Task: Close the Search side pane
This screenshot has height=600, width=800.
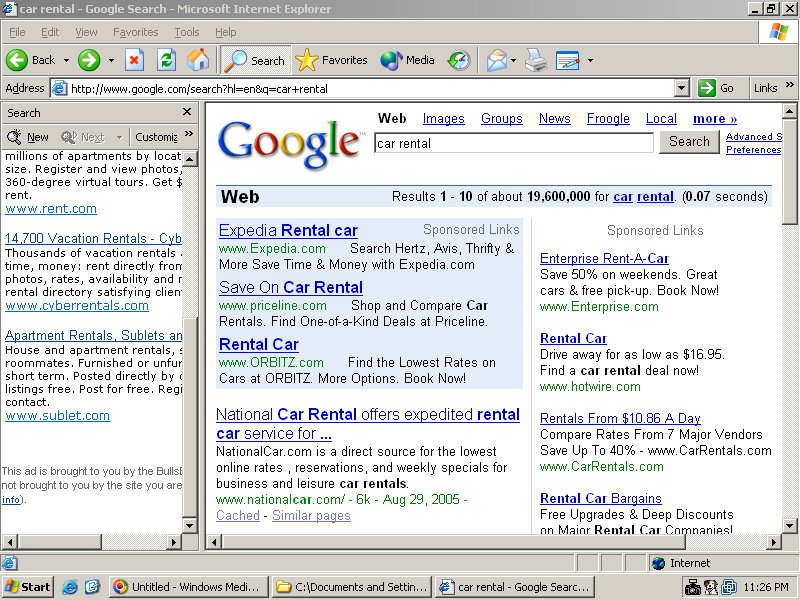Action: [187, 112]
